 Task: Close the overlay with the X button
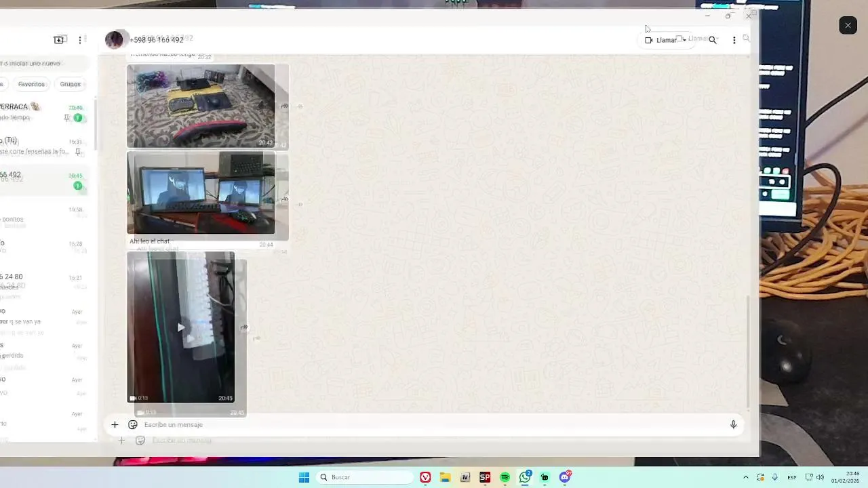point(848,25)
